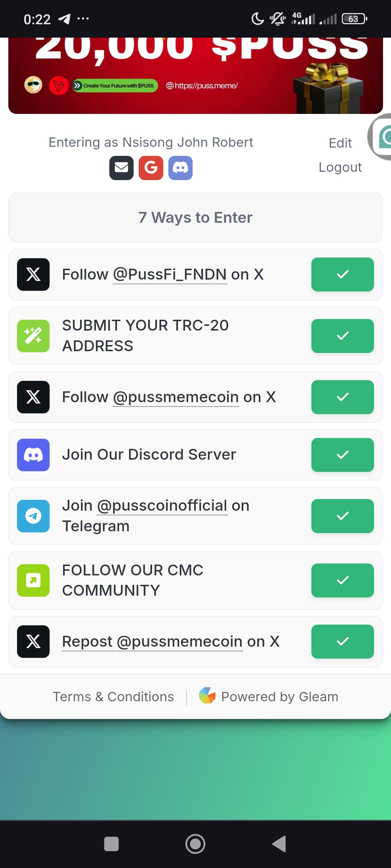
Task: Tap X icon for Follow @PussFi_FNDN
Action: pos(33,275)
